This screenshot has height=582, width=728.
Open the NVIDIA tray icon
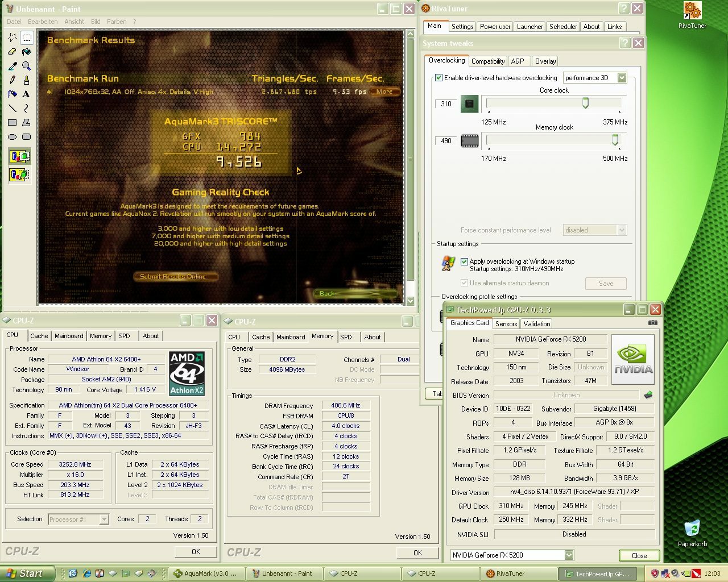(686, 573)
